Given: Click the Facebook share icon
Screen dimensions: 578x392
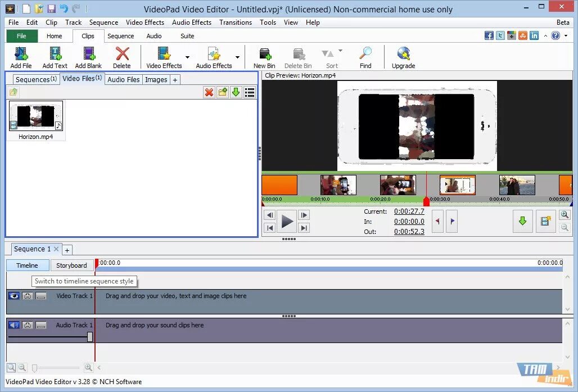Looking at the screenshot, I should point(489,36).
